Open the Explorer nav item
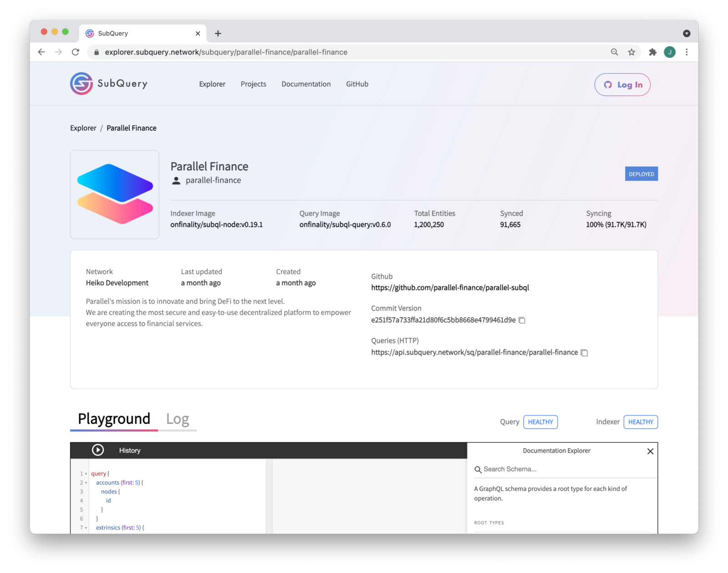 pyautogui.click(x=212, y=84)
